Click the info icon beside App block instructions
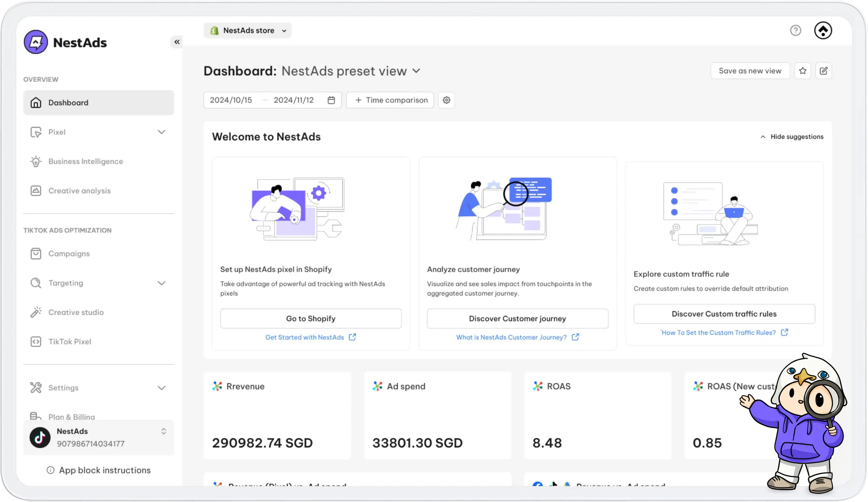The image size is (868, 502). pos(50,470)
